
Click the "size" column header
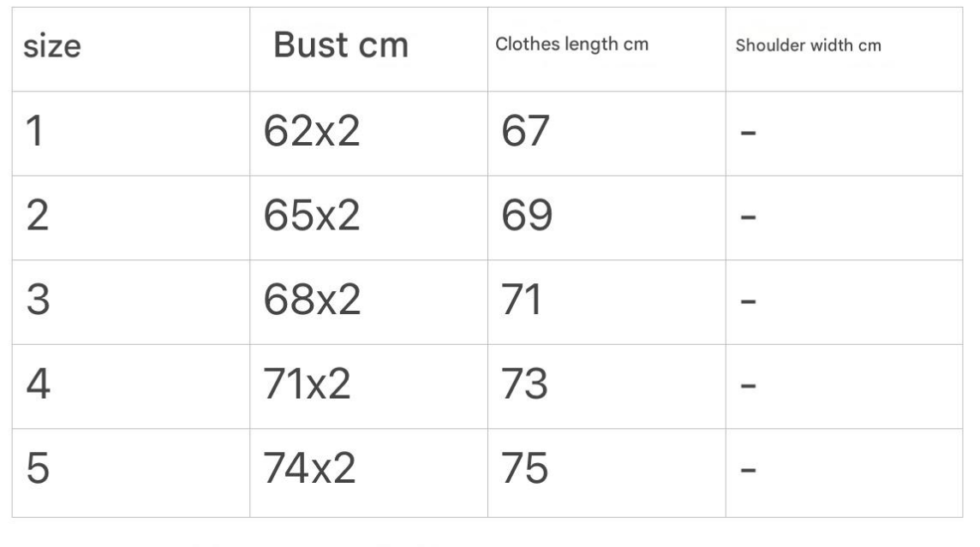[x=52, y=46]
